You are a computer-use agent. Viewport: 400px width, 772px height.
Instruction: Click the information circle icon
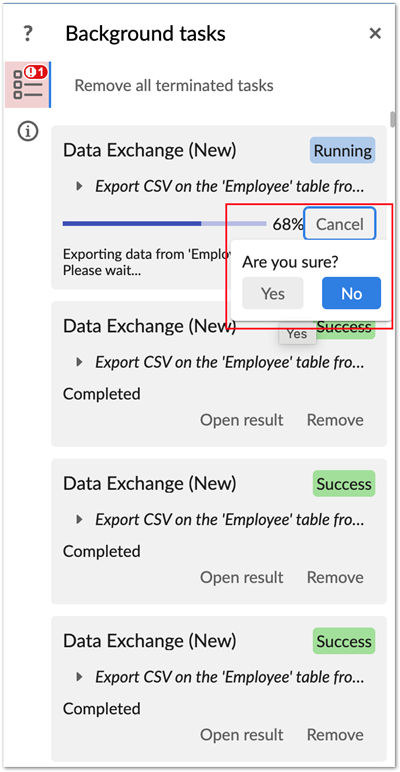click(28, 131)
